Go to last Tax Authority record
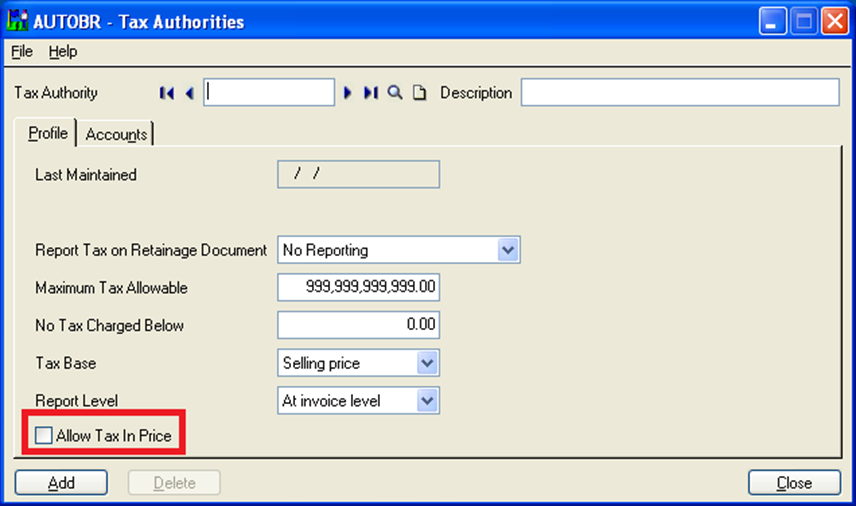The image size is (856, 506). tap(371, 93)
